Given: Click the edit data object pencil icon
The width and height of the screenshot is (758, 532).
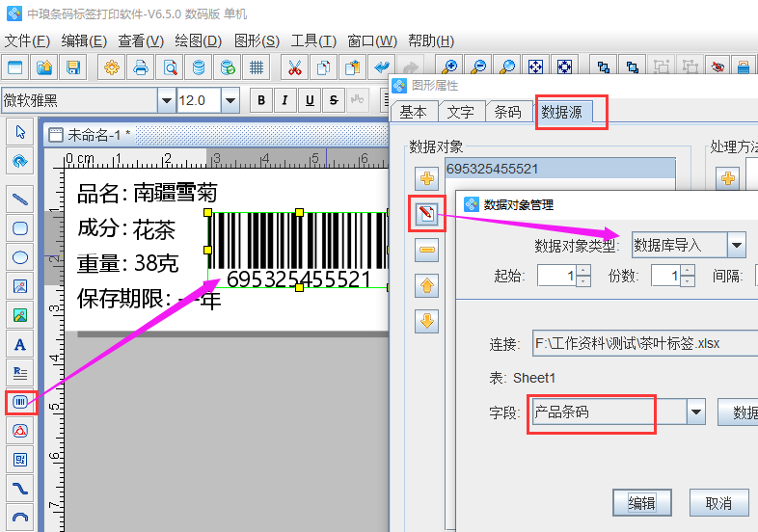Looking at the screenshot, I should point(427,214).
